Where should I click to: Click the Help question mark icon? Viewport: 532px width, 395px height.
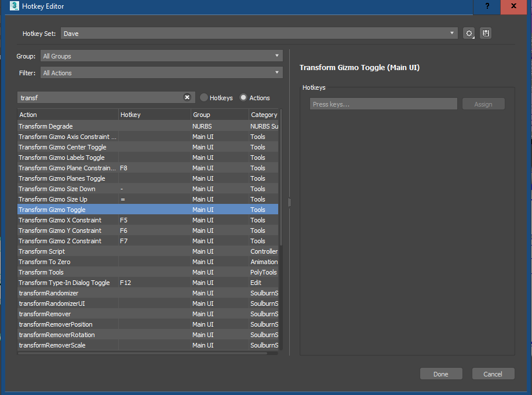[487, 7]
